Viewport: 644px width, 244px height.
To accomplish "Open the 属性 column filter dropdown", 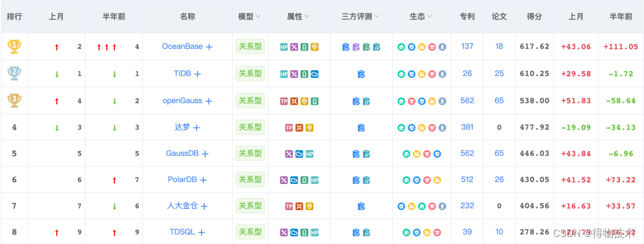I will pos(307,17).
